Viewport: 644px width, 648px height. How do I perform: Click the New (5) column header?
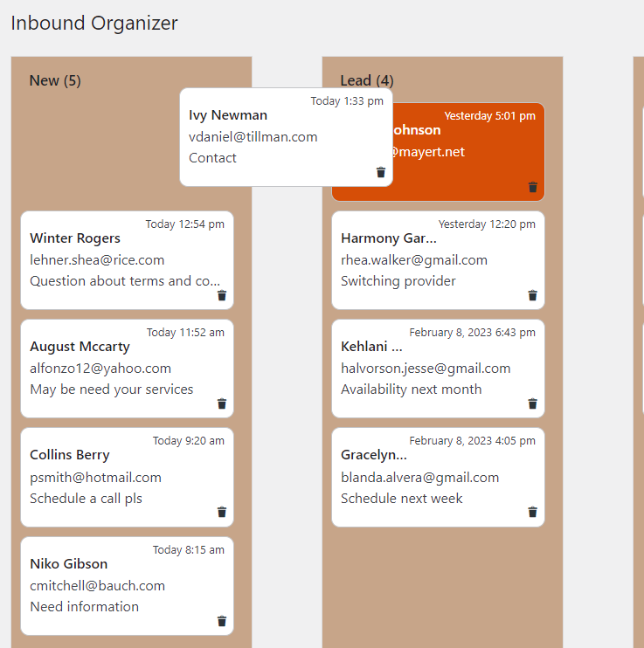pos(55,80)
